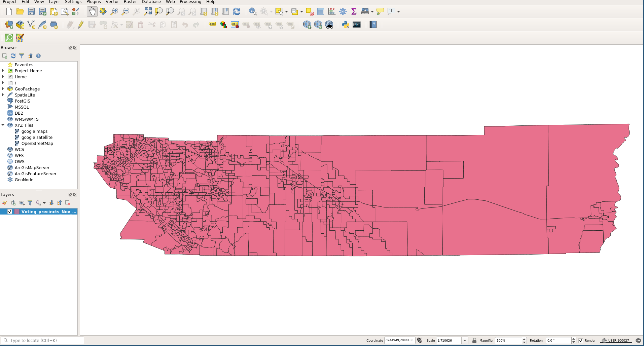Refresh the Browser panel

click(x=13, y=56)
